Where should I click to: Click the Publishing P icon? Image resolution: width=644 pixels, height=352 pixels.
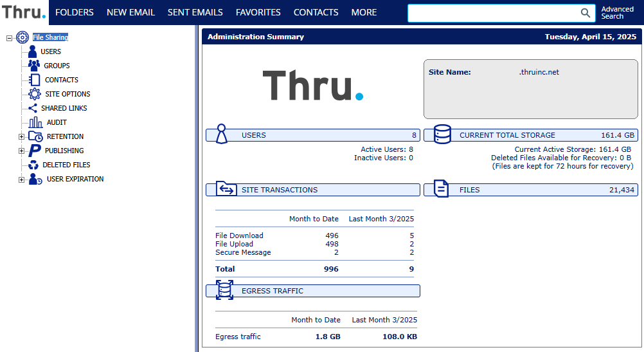[35, 151]
